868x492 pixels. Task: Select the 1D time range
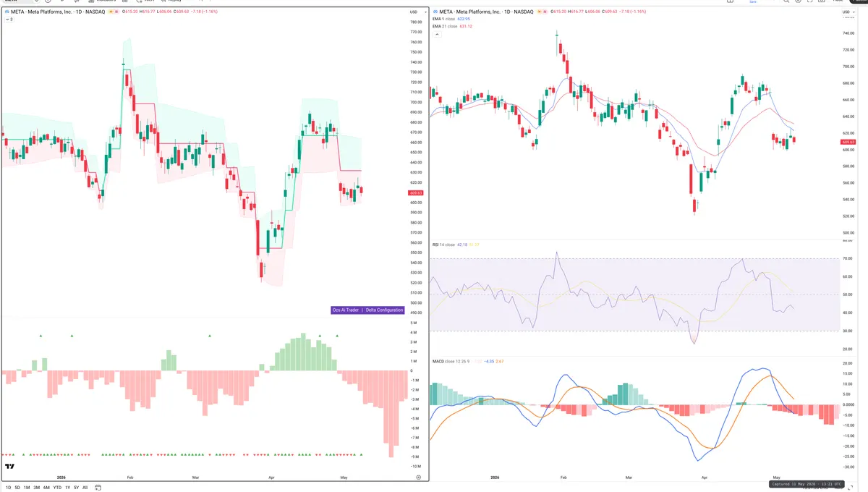[9, 488]
